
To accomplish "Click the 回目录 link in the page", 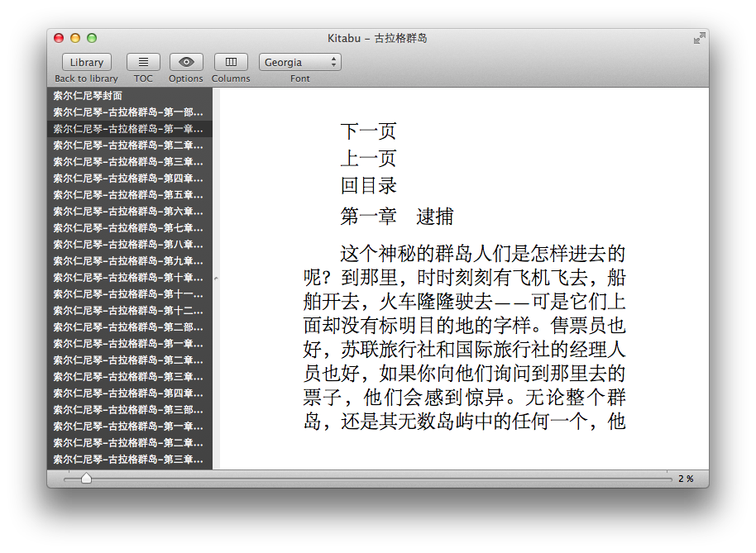I will tap(368, 185).
